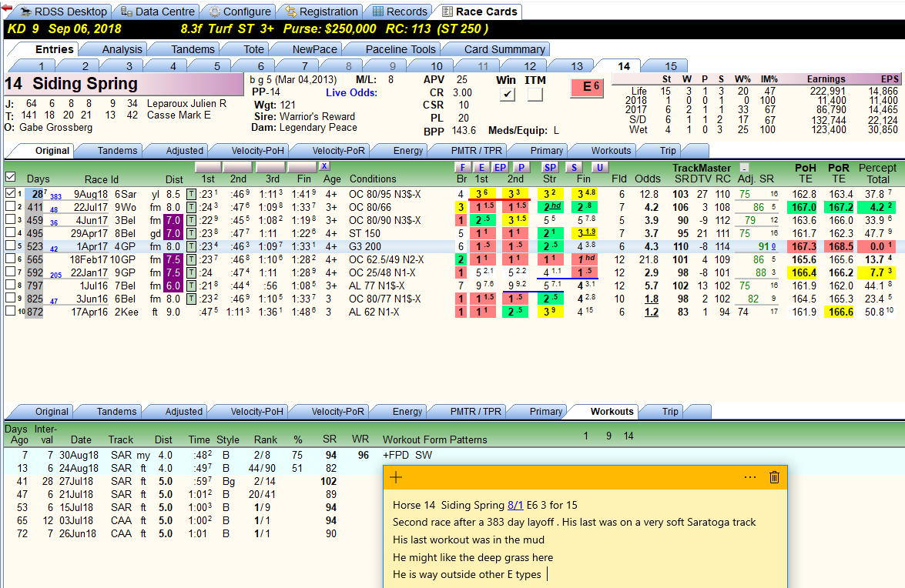
Task: Check paceline 10 checkbox for 17Apr16
Action: (10, 311)
